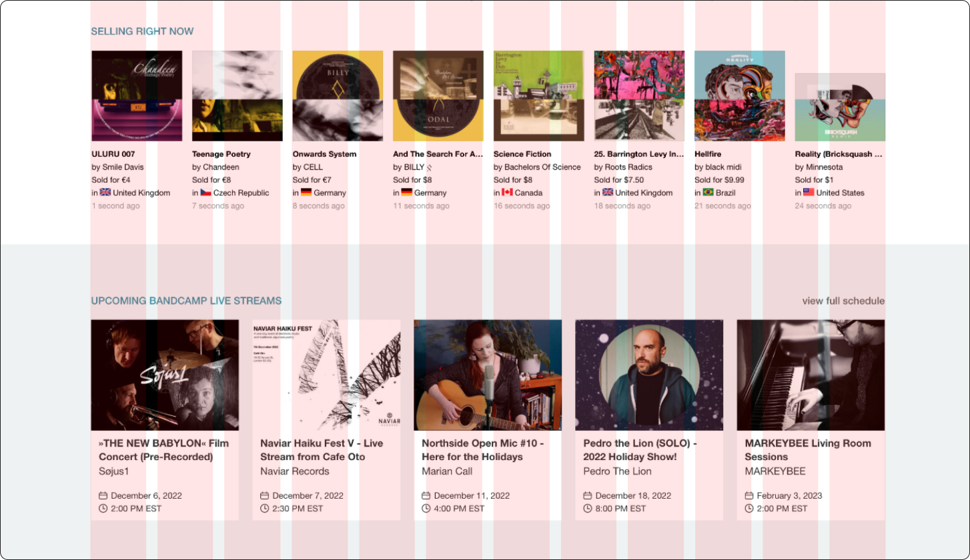Open the ULURU 007 album title
The height and width of the screenshot is (560, 970).
tap(113, 154)
